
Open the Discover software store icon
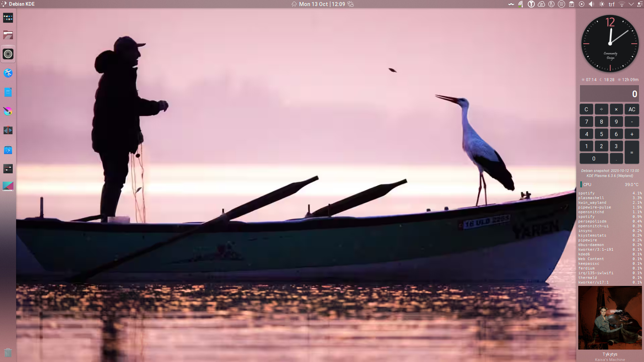coord(8,150)
